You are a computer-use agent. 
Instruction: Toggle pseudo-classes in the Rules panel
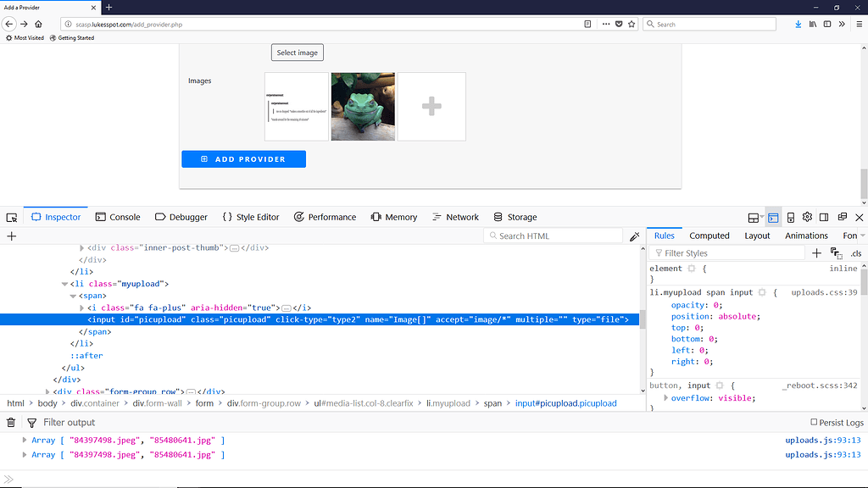(x=836, y=252)
